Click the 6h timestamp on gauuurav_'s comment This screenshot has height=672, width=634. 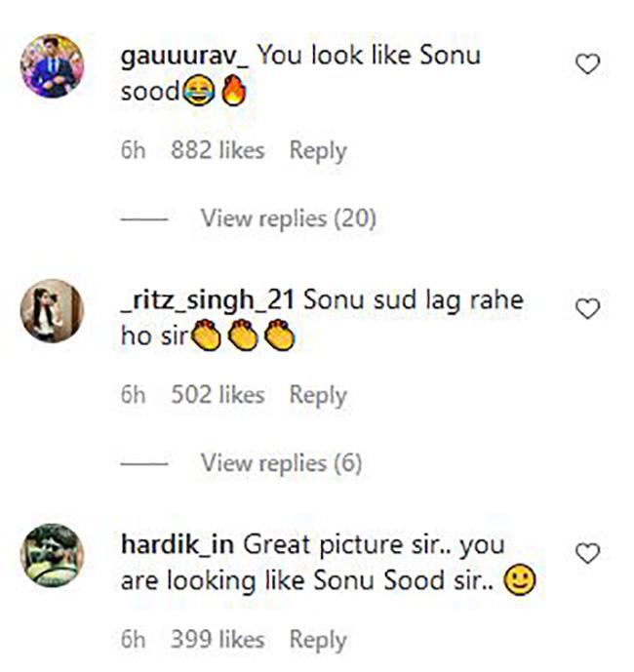coord(133,151)
